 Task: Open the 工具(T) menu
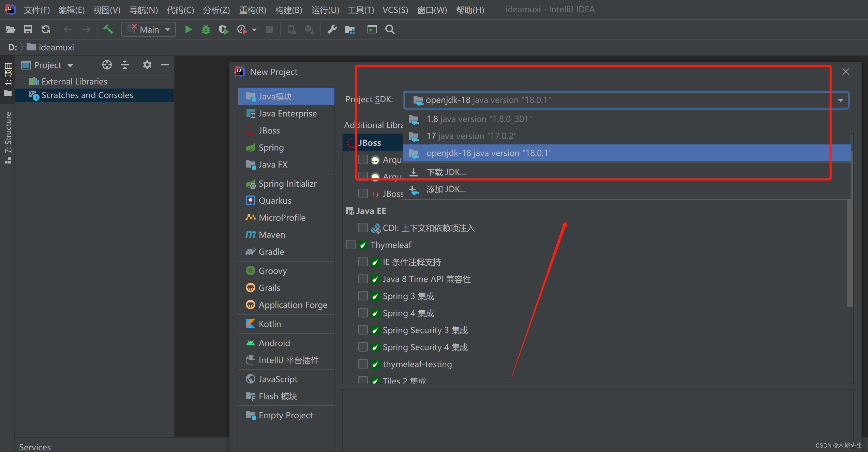[x=360, y=10]
